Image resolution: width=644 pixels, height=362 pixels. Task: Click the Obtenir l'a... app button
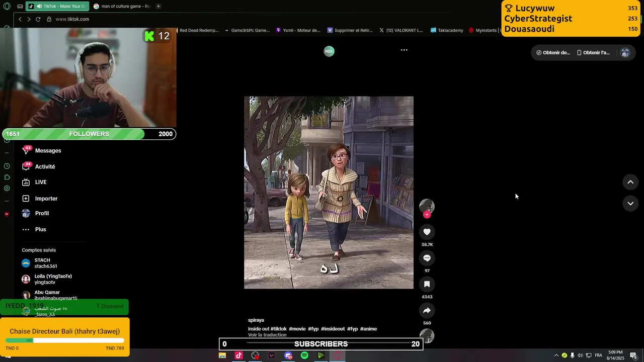[594, 52]
